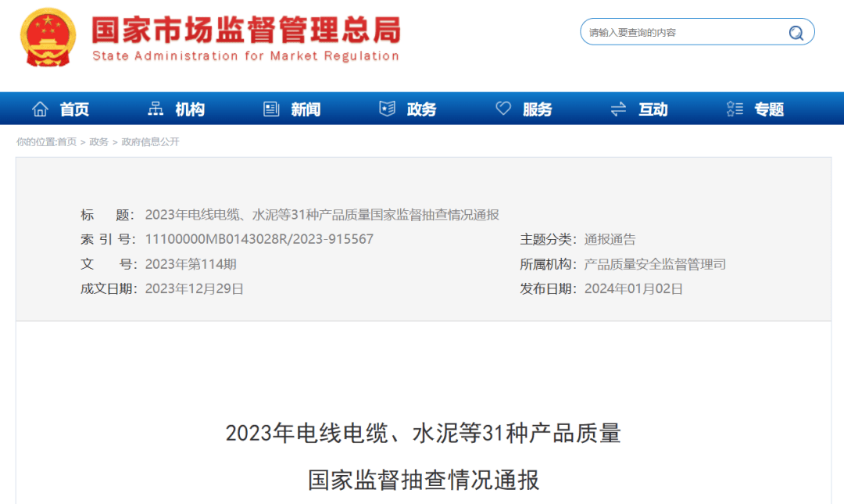844x504 pixels.
Task: Go to 政府信息公开 in the breadcrumb
Action: pos(150,141)
